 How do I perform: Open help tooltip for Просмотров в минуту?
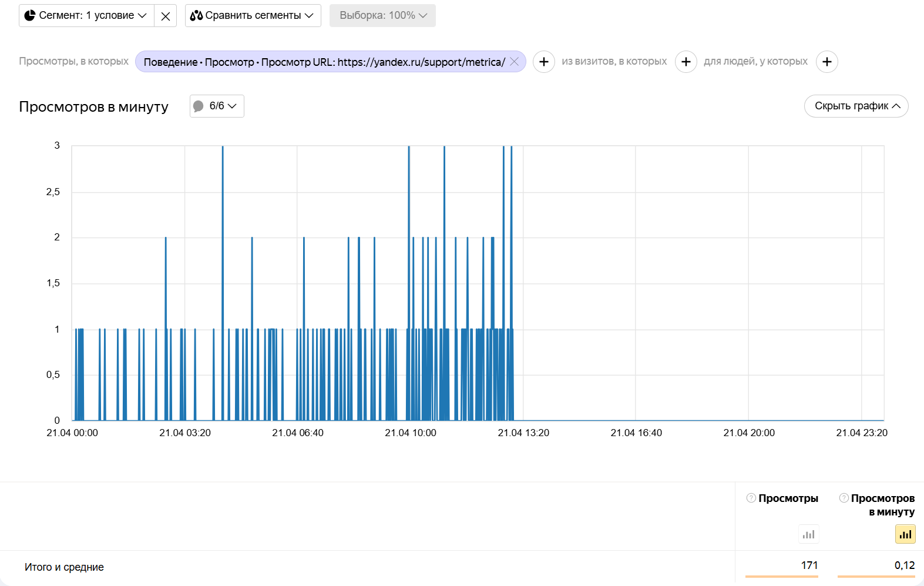tap(844, 498)
